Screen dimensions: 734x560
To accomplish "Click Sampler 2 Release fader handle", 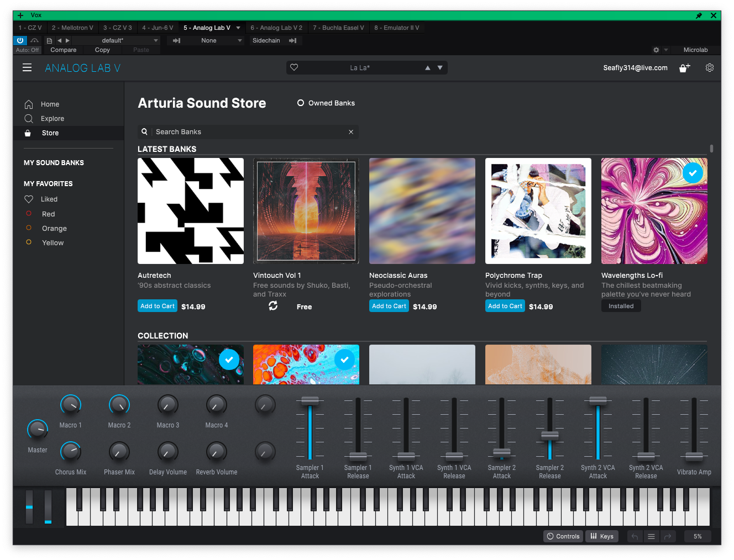I will click(550, 436).
